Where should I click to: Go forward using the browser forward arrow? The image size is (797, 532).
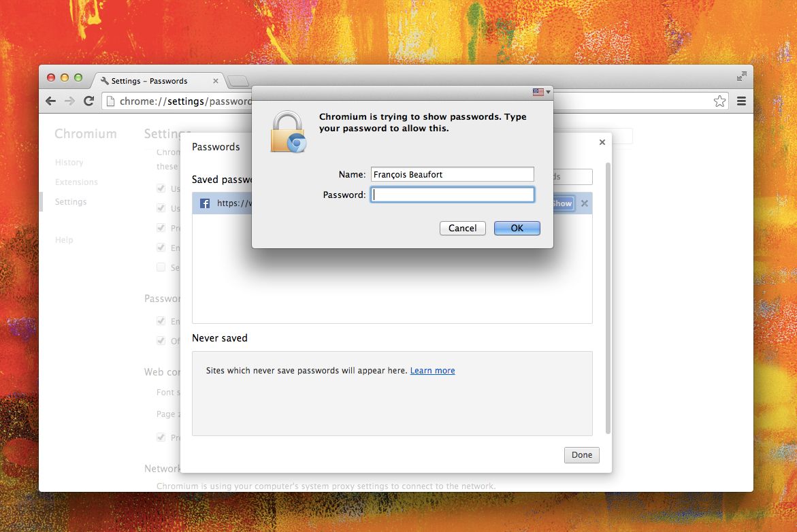(69, 101)
